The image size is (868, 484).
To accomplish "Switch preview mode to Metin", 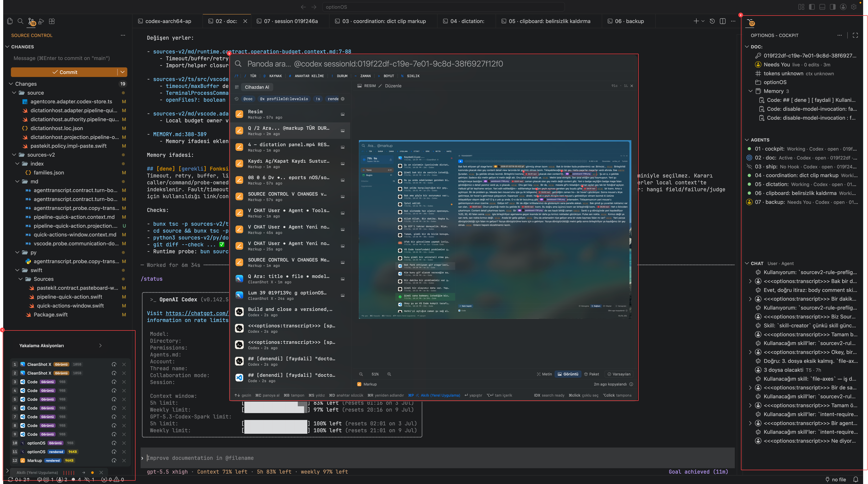I will pos(544,374).
